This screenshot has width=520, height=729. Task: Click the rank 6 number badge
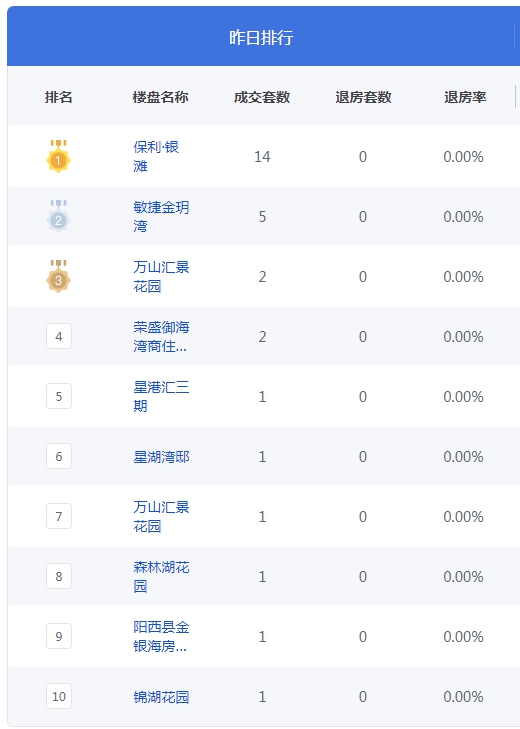point(59,456)
